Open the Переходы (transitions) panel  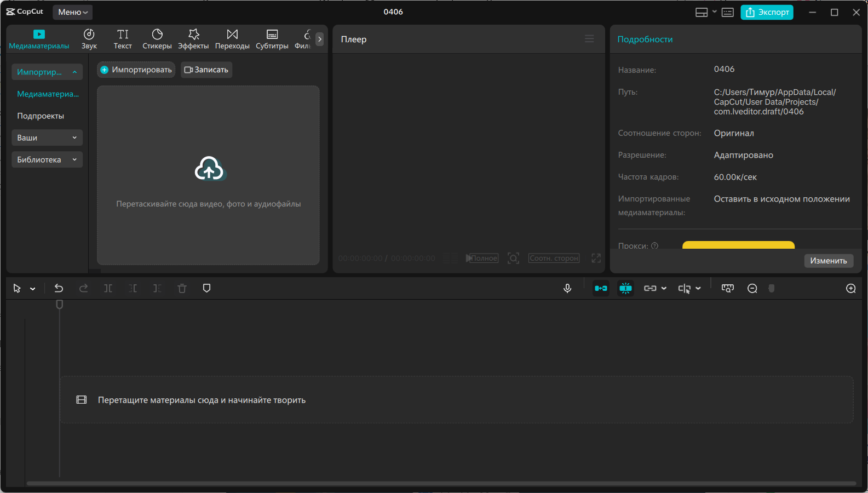point(232,39)
